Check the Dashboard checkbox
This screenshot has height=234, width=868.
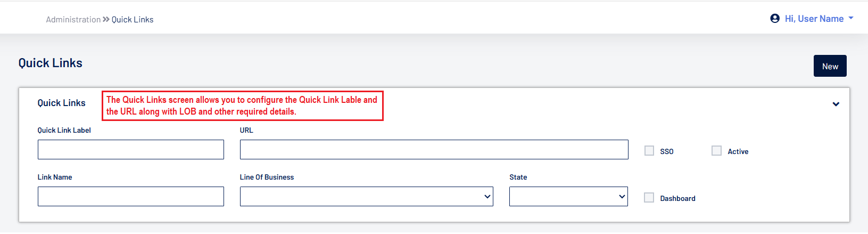point(649,198)
